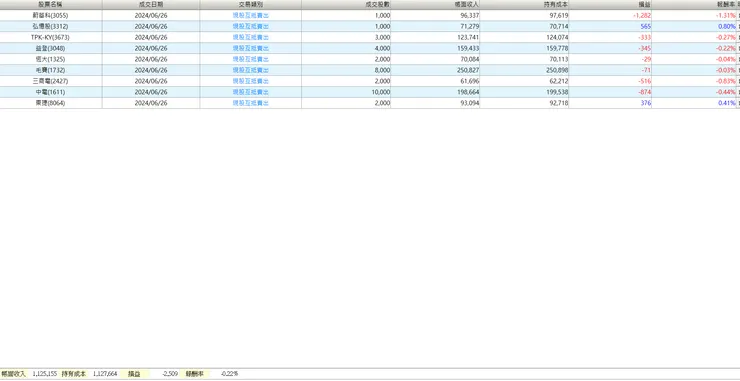Image resolution: width=740 pixels, height=381 pixels.
Task: Click the -874 loss value
Action: [645, 92]
